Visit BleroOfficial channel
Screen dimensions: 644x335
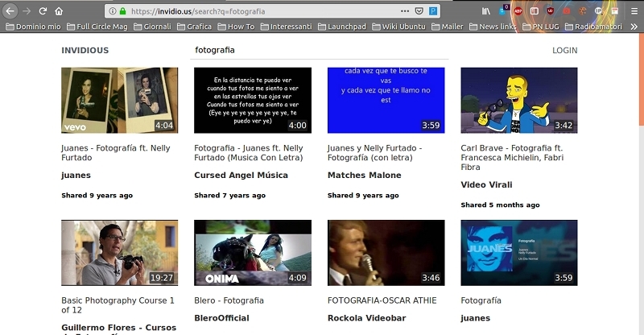222,318
